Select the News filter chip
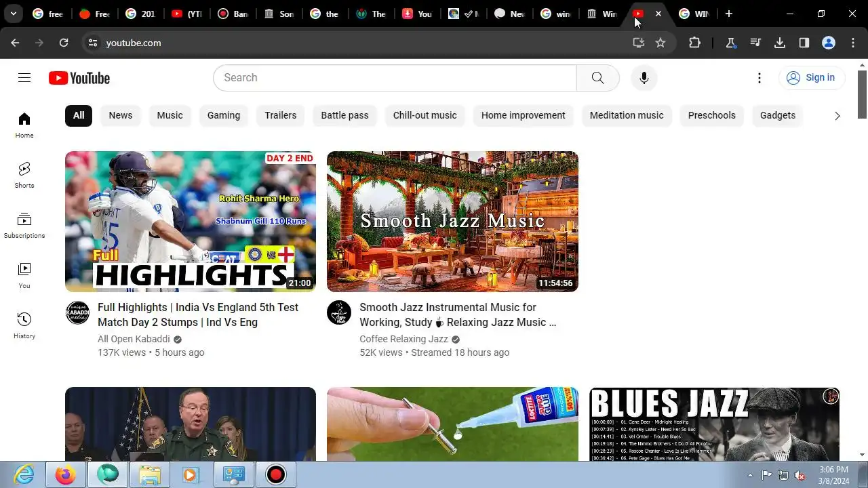 tap(121, 115)
